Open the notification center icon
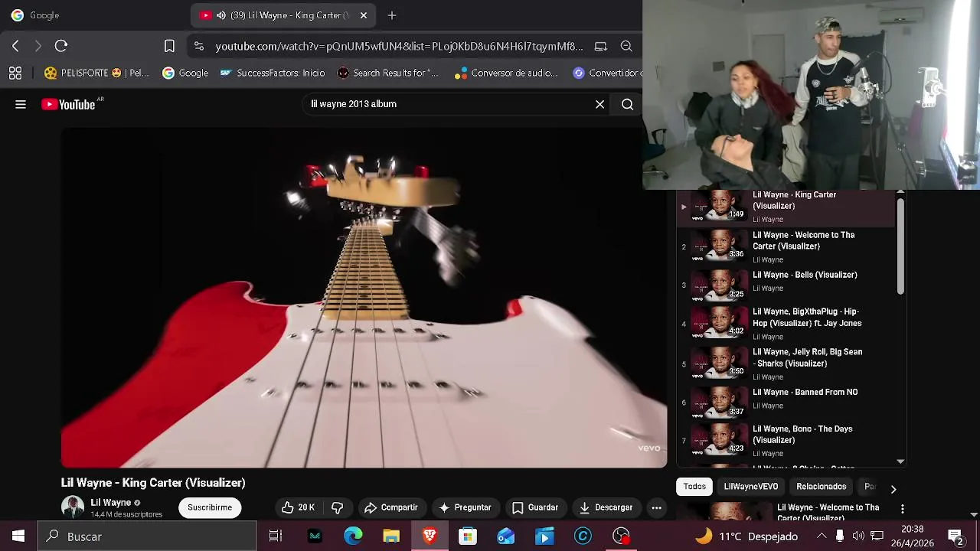Viewport: 980px width, 551px height. coord(955,536)
